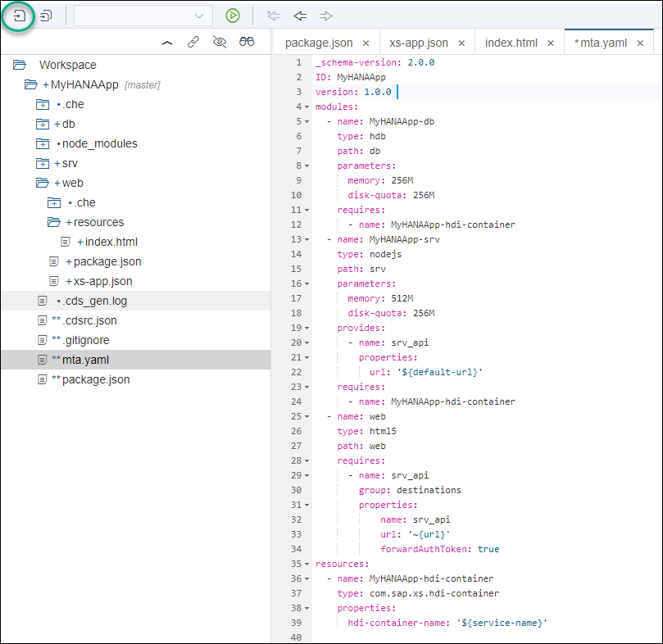This screenshot has height=644, width=663.
Task: Click the export icon in toolbar
Action: (46, 16)
